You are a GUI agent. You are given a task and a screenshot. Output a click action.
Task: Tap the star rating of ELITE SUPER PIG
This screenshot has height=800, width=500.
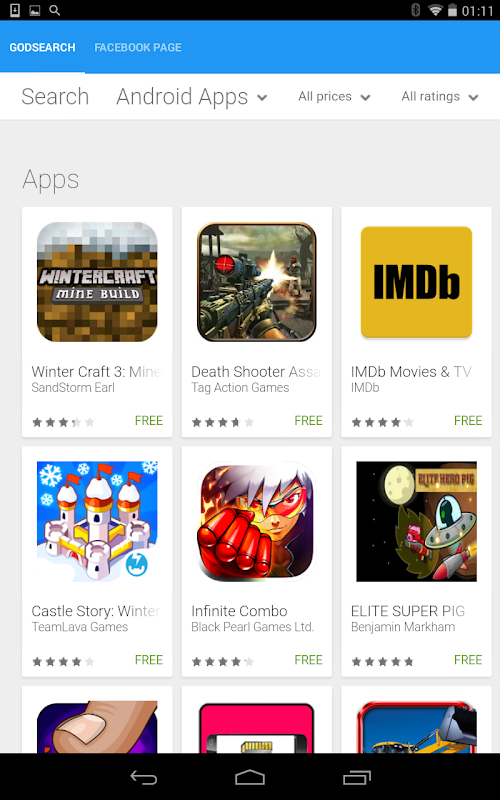point(383,662)
